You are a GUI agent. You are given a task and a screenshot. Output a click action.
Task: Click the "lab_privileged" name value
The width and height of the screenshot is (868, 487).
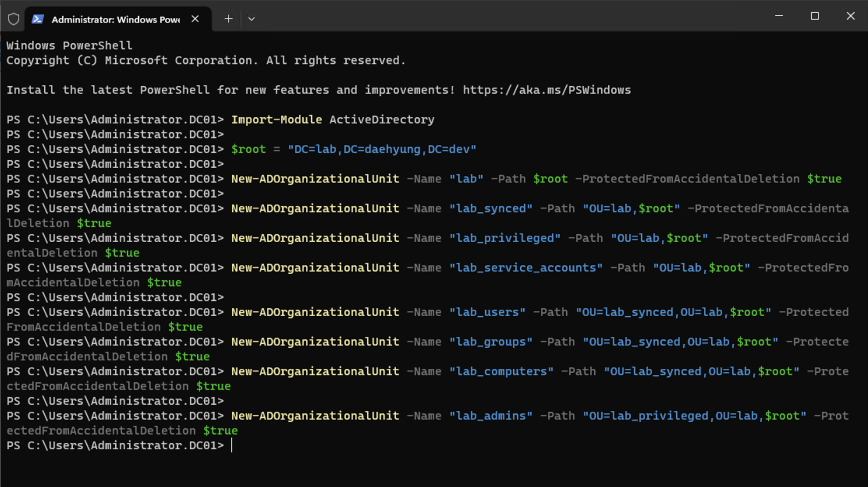[505, 238]
